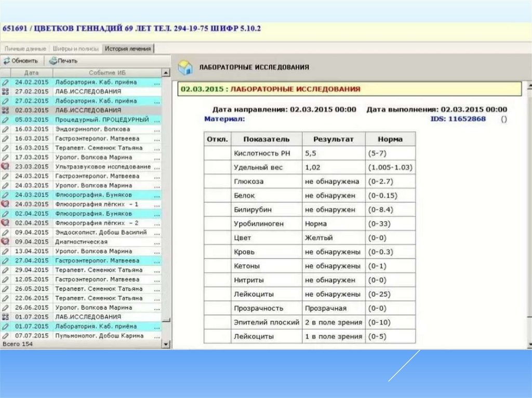
Task: Click the pencil icon of the 02.04.2015 Флюорография. Буняков row
Action: click(x=5, y=214)
